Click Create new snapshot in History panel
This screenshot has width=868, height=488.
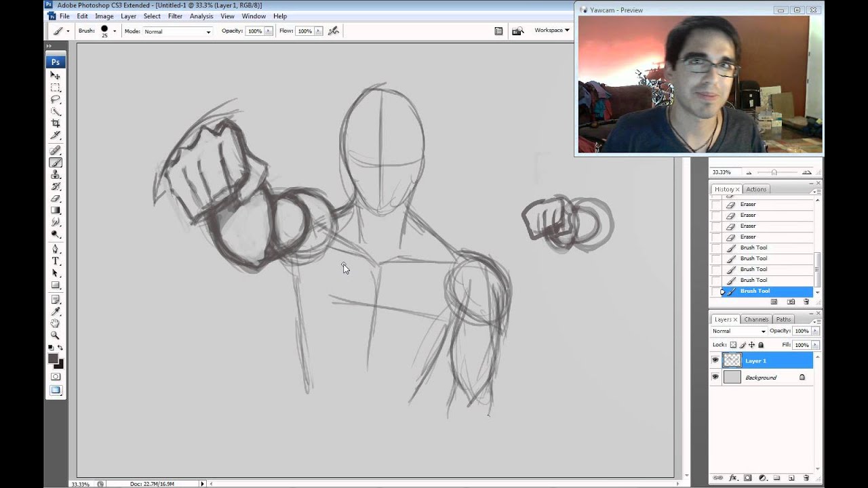click(x=791, y=302)
